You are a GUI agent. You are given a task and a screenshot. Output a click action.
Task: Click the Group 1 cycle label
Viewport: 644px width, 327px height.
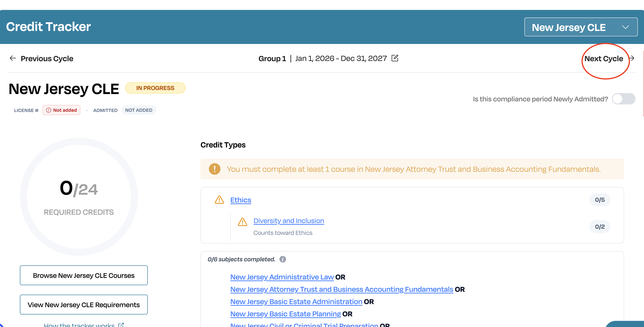point(272,58)
